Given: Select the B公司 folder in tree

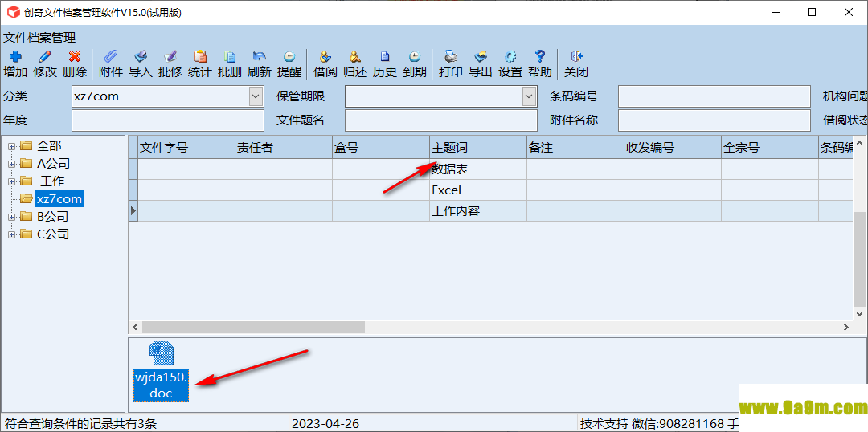Looking at the screenshot, I should (x=52, y=217).
